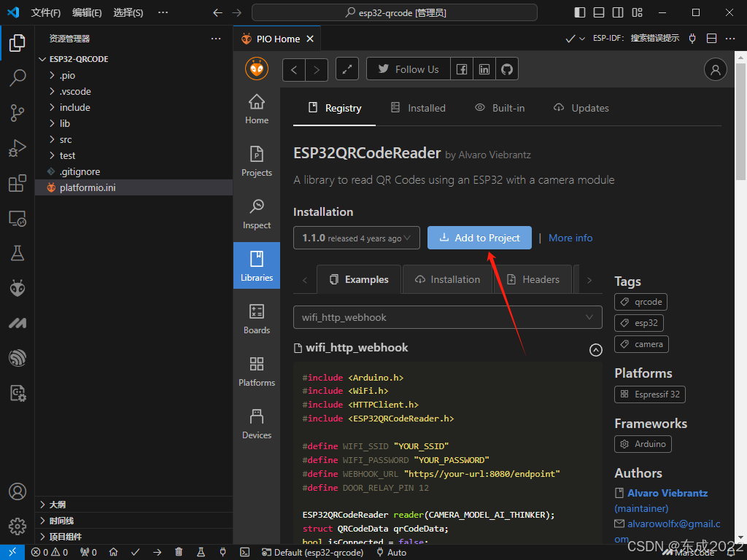Open the 编辑(E) menu
Viewport: 747px width, 560px height.
pos(87,12)
